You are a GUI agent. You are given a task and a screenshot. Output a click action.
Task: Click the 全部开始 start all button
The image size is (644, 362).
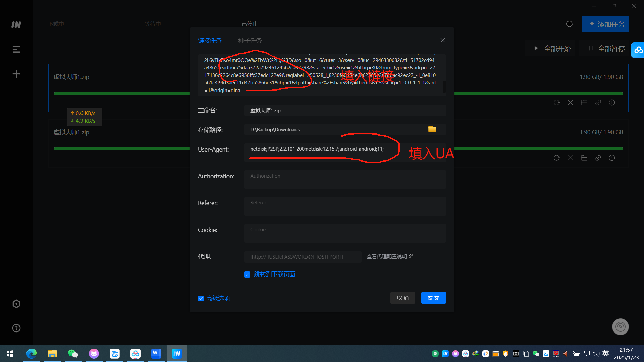click(553, 49)
